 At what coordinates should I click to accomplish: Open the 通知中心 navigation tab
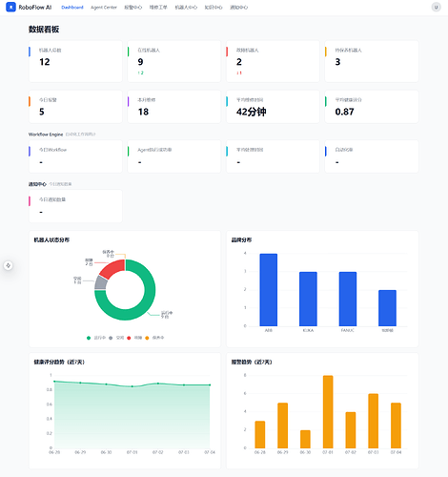click(x=238, y=8)
